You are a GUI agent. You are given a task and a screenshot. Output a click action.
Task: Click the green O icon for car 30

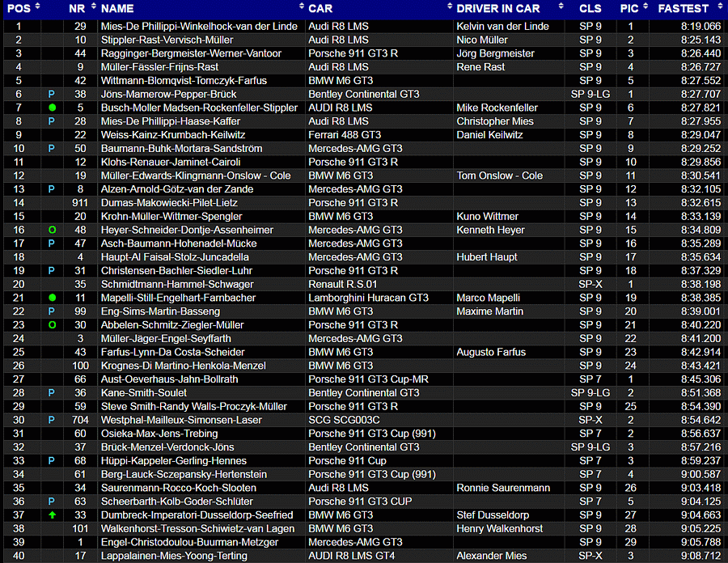point(52,324)
